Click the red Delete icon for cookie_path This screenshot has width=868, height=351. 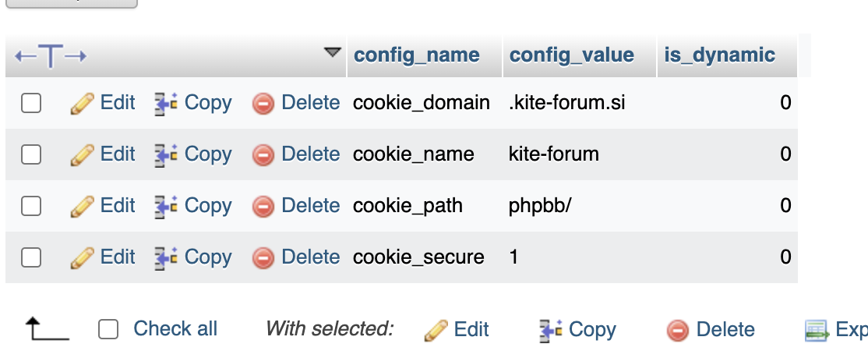click(x=263, y=206)
